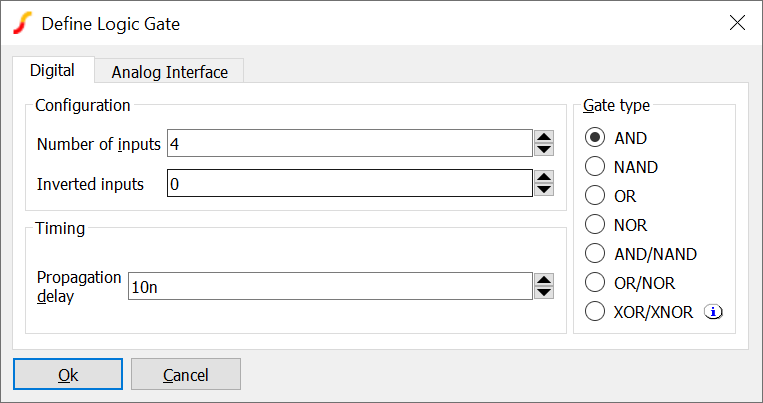Decrease the Propagation delay value
The width and height of the screenshot is (763, 403).
(544, 293)
